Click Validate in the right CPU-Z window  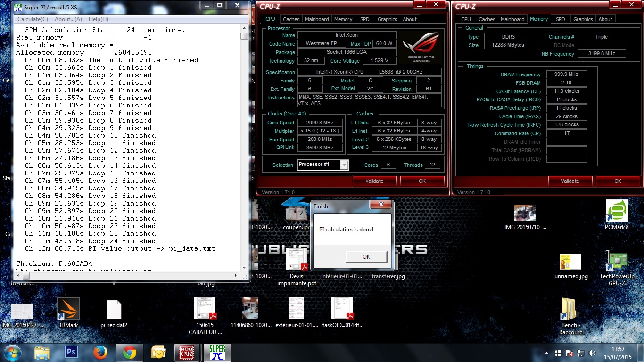tap(570, 181)
